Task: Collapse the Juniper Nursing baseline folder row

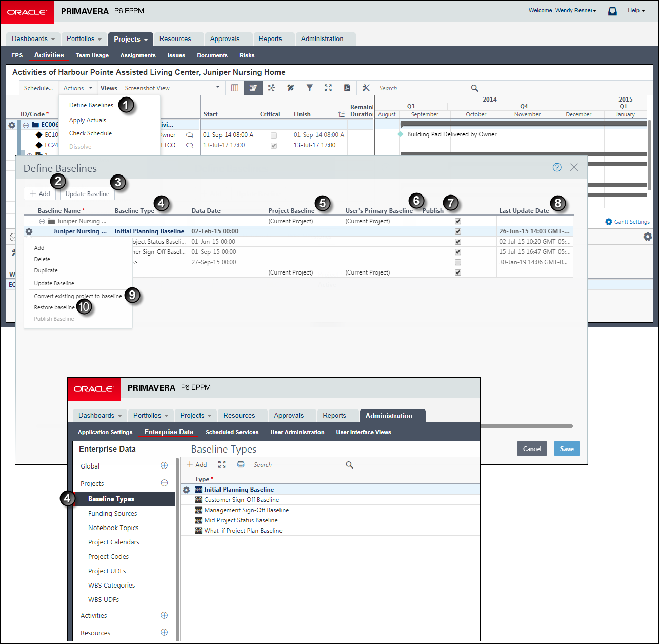Action: [42, 221]
